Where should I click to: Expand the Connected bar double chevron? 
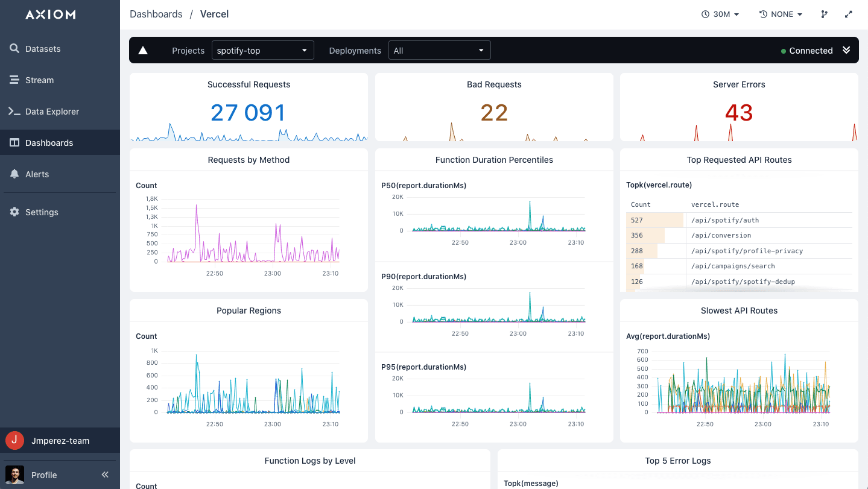[x=846, y=51]
